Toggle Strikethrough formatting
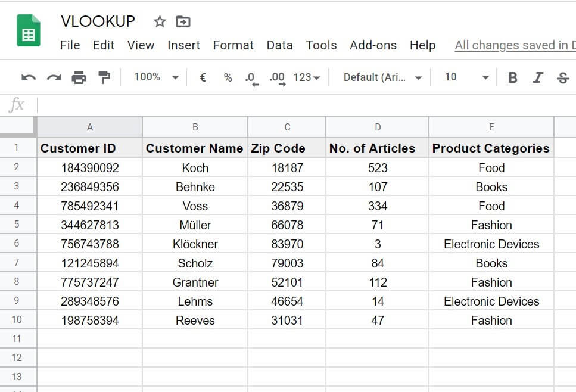Viewport: 576px width, 392px height. [562, 77]
